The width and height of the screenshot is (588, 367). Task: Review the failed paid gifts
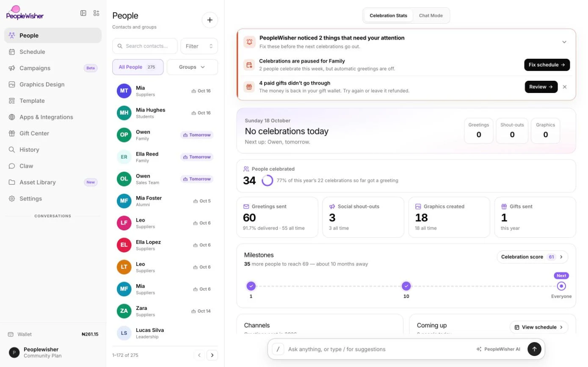coord(541,87)
